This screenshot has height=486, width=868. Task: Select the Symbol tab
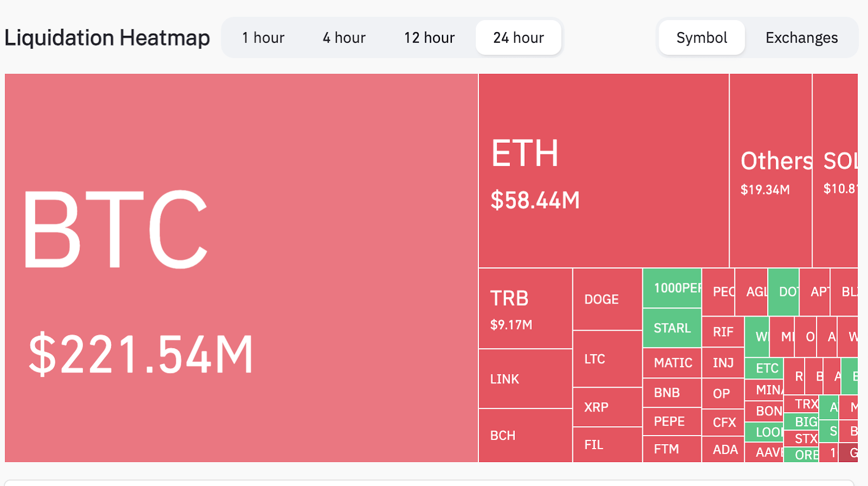(x=701, y=37)
